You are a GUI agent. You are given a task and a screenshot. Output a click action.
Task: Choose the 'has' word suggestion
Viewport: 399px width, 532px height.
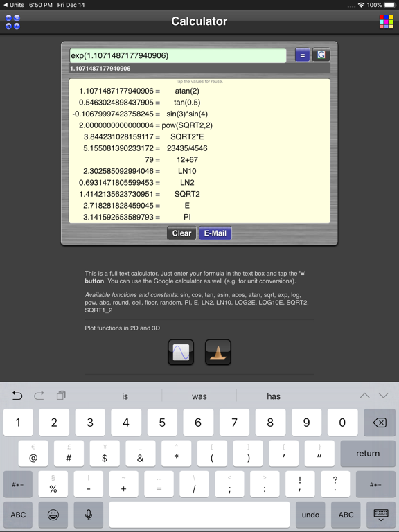[274, 396]
